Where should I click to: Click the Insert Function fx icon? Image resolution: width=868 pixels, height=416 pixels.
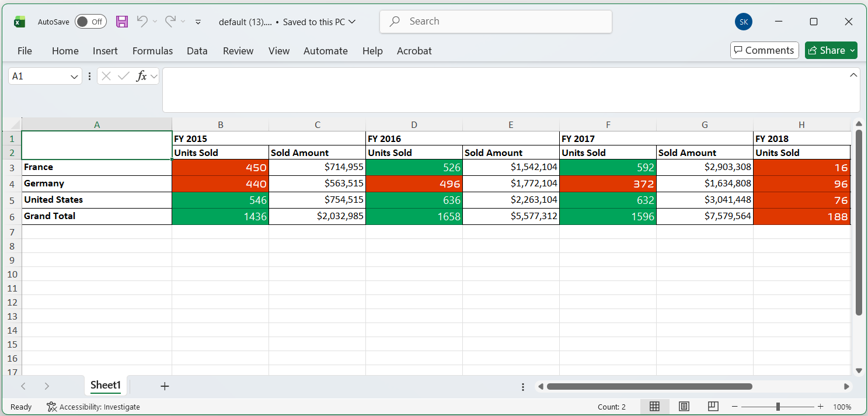[x=141, y=76]
